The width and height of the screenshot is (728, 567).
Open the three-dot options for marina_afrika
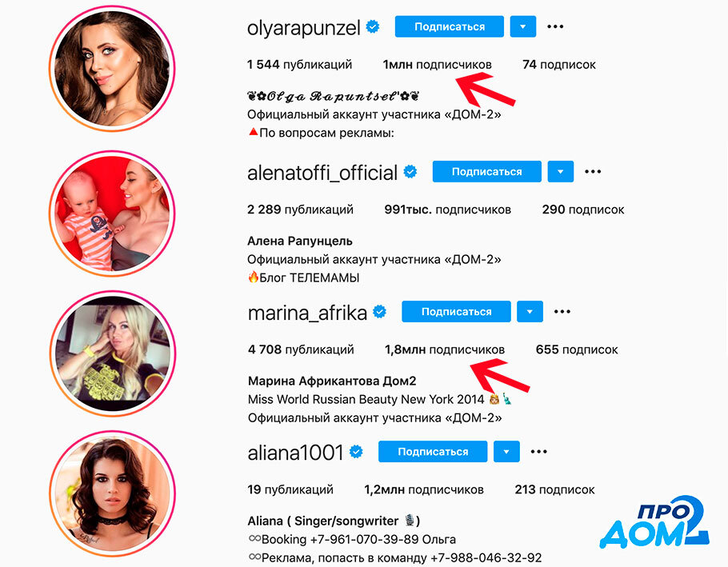pos(562,312)
